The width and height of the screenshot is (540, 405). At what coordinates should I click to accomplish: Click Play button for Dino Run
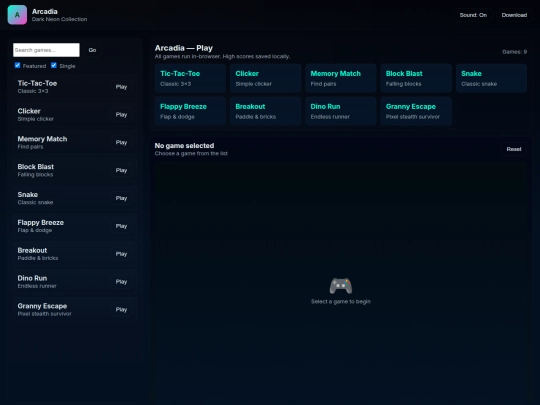point(121,282)
